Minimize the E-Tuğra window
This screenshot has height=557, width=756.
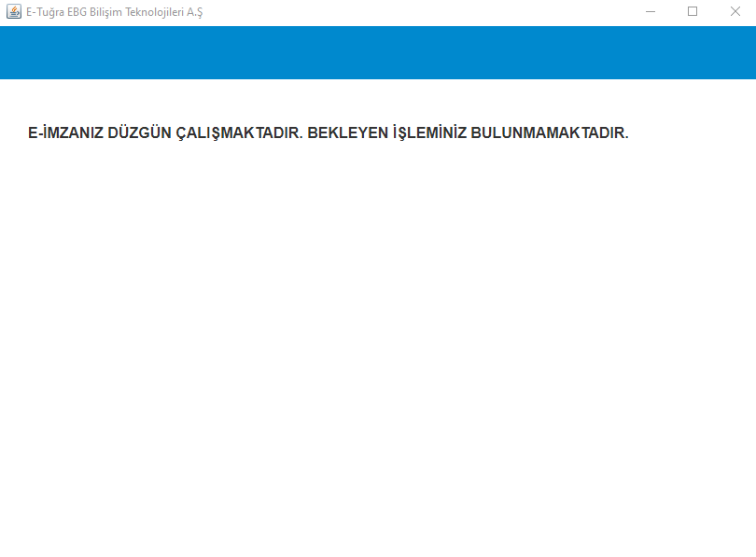coord(651,11)
